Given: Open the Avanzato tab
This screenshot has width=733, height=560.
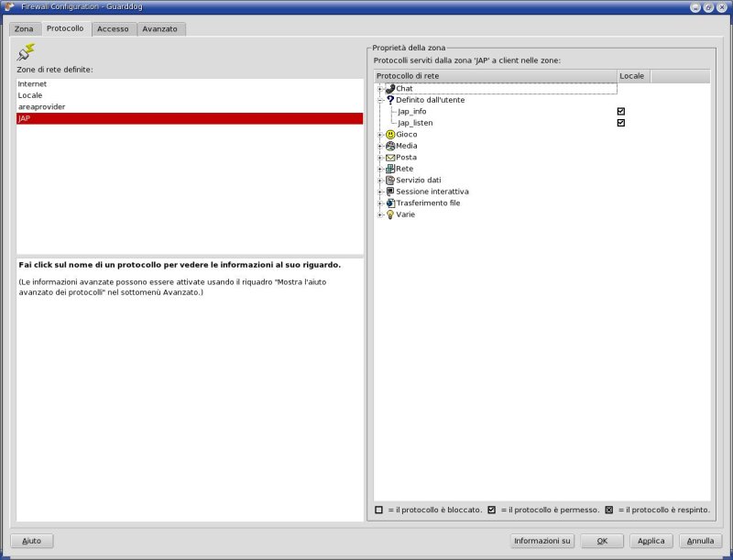Looking at the screenshot, I should (160, 29).
